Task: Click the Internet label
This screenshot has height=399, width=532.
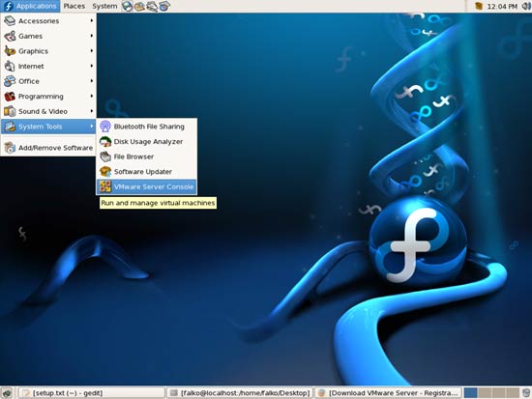Action: click(31, 66)
